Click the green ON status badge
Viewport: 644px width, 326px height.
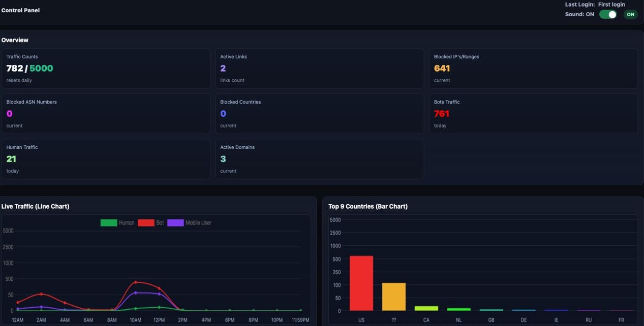(630, 14)
